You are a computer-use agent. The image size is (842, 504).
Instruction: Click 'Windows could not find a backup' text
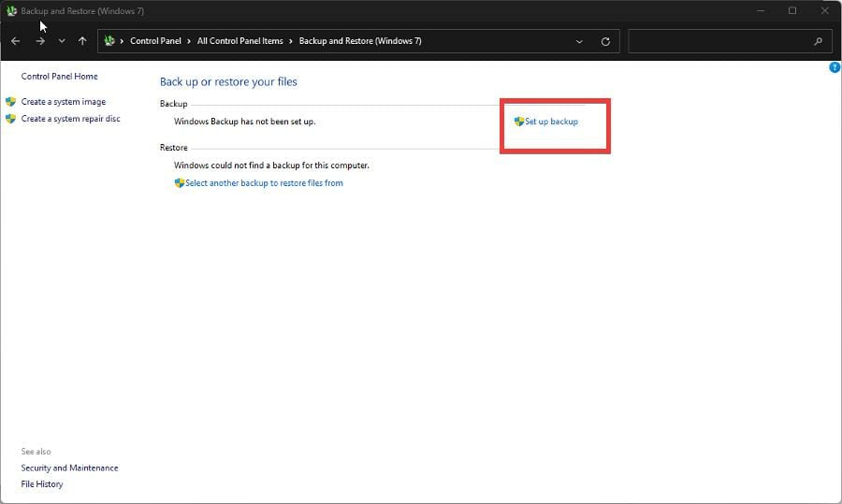point(271,166)
